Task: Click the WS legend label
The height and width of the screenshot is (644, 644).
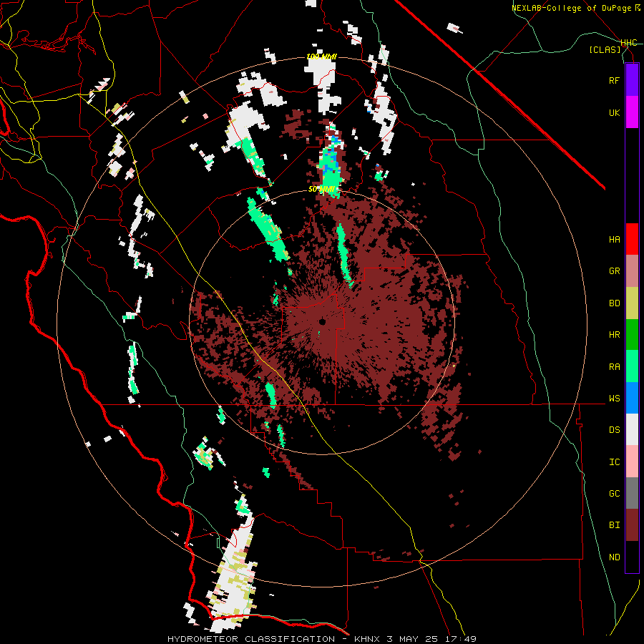Action: pos(614,399)
